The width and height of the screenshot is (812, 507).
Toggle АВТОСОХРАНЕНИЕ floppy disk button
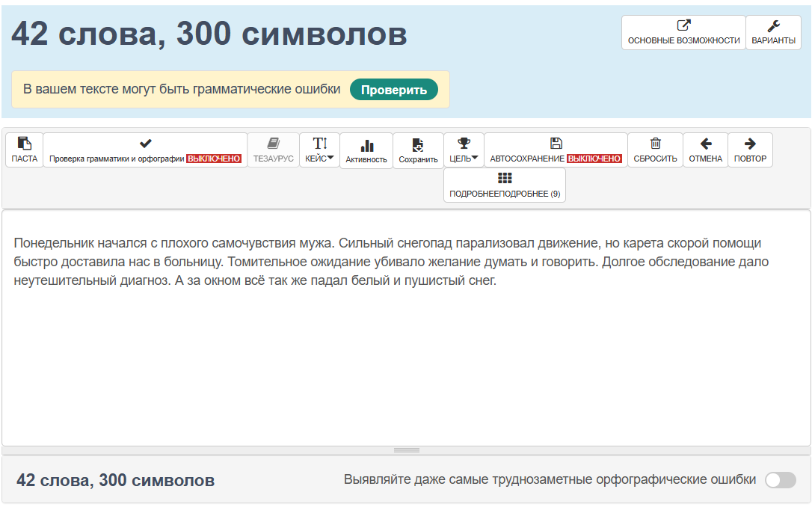point(556,150)
